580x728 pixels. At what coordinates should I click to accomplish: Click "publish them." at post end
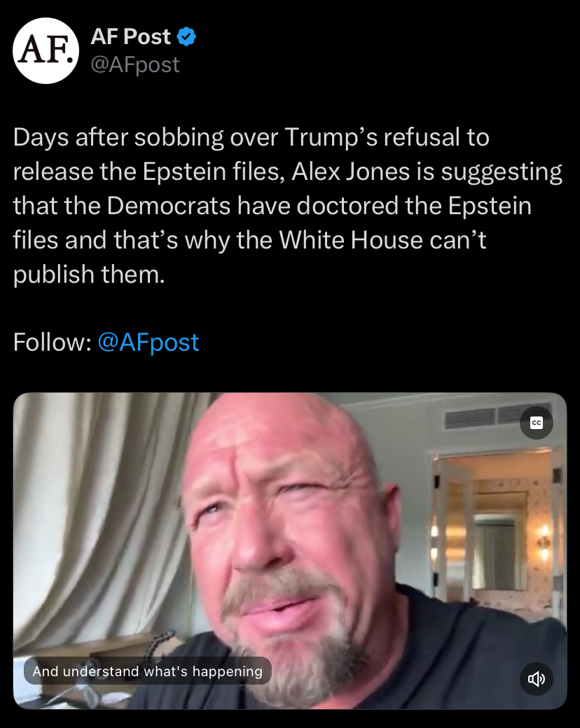(x=89, y=274)
